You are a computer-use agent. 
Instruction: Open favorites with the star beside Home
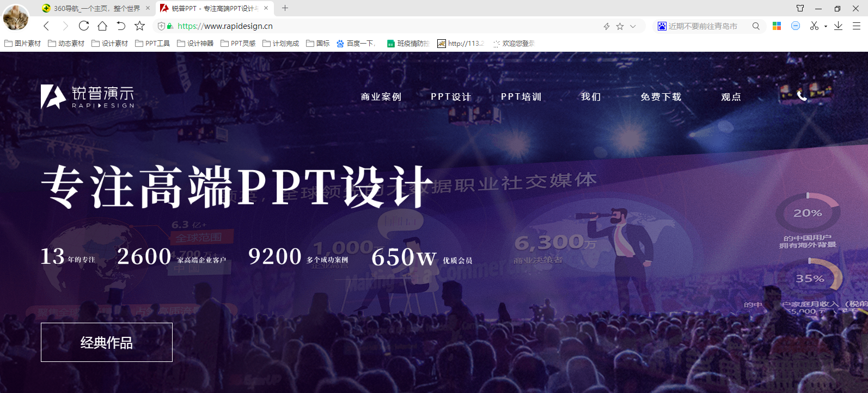[140, 26]
